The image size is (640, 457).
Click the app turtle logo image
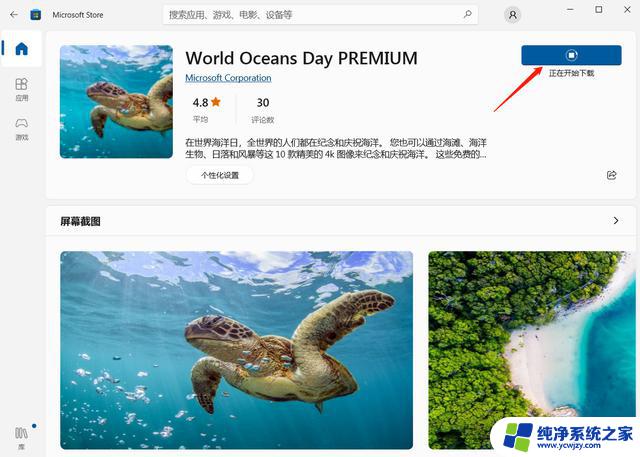click(x=116, y=102)
